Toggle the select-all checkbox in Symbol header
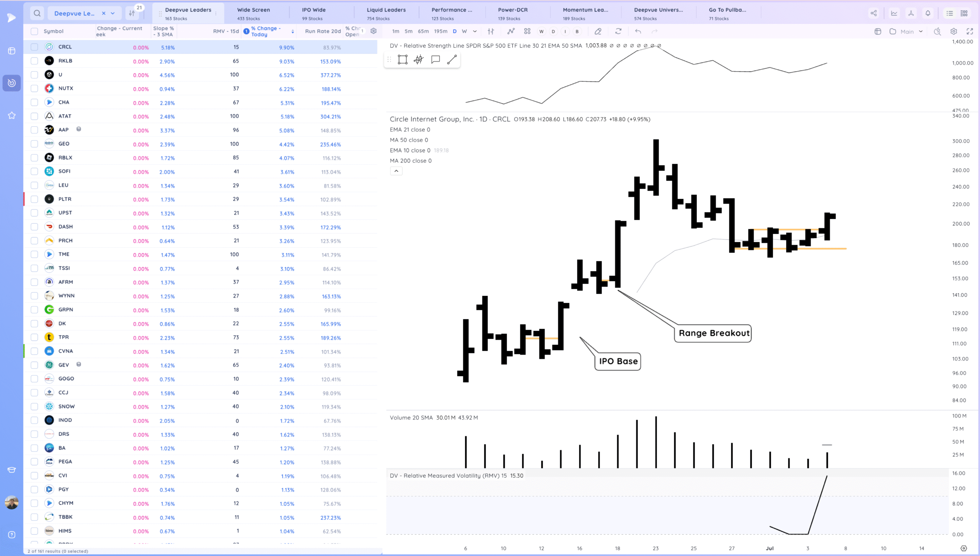 tap(34, 31)
